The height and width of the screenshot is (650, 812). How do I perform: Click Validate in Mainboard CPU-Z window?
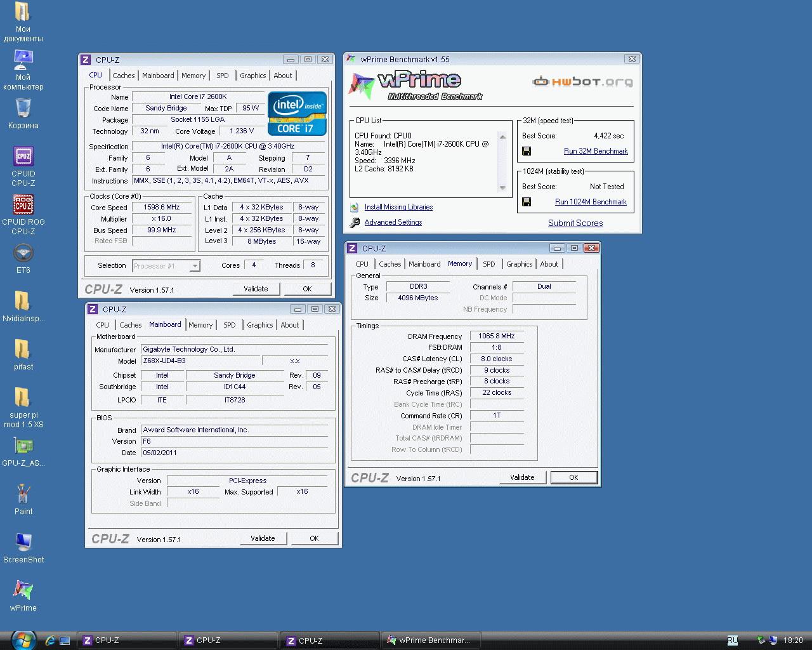[x=263, y=538]
